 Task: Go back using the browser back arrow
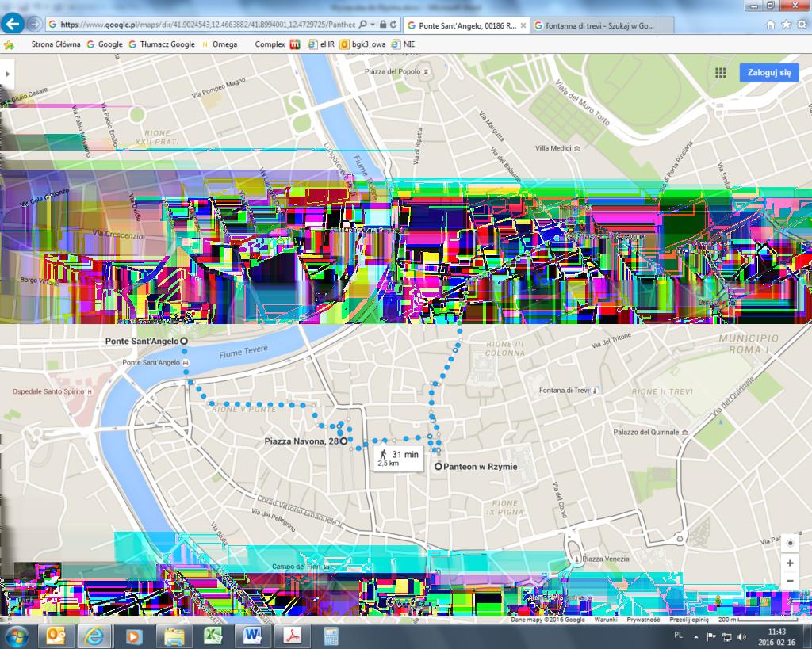[x=13, y=24]
